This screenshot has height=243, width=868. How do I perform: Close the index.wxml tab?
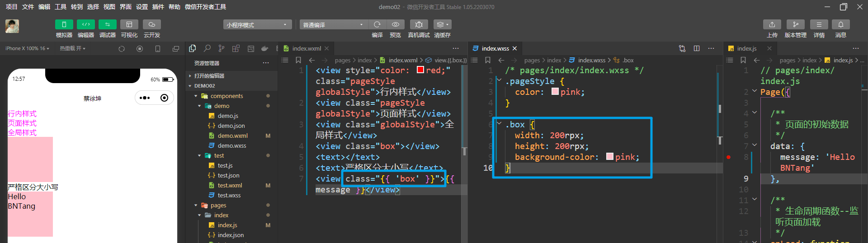tap(326, 48)
